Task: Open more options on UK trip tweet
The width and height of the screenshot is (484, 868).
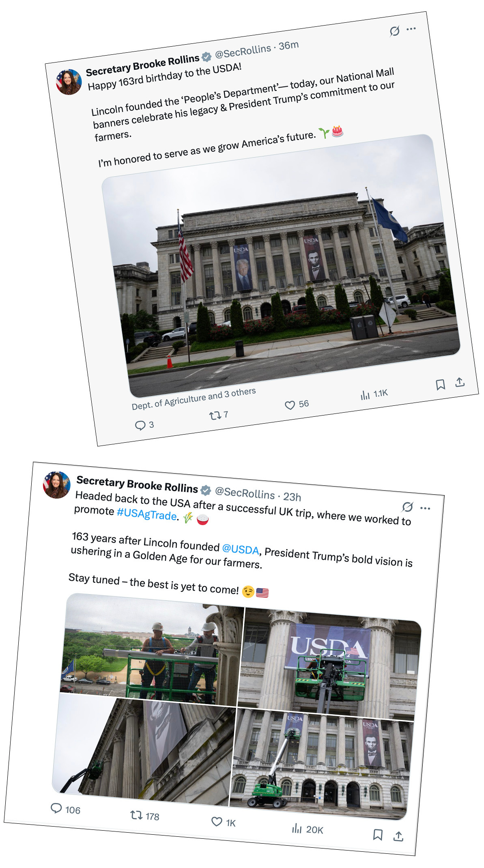Action: 425,508
